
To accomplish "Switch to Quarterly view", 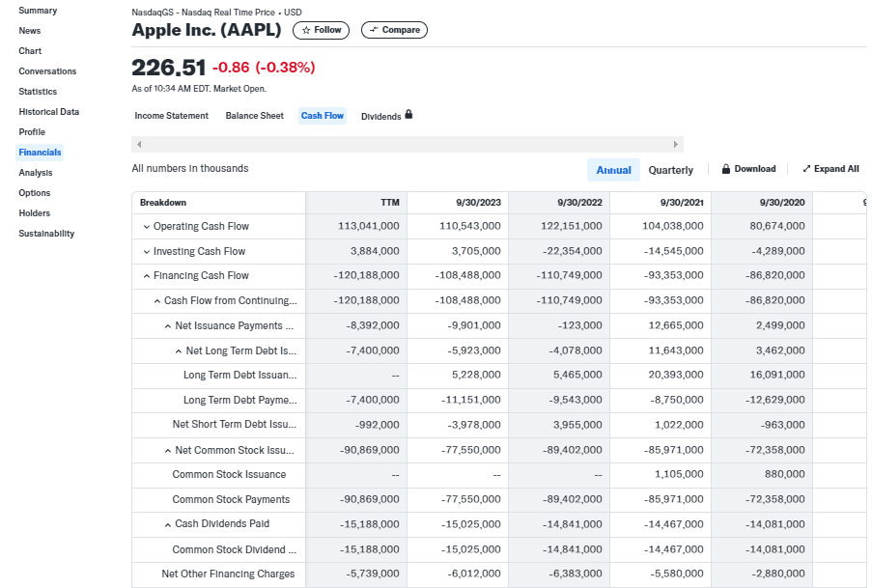I will pyautogui.click(x=670, y=170).
